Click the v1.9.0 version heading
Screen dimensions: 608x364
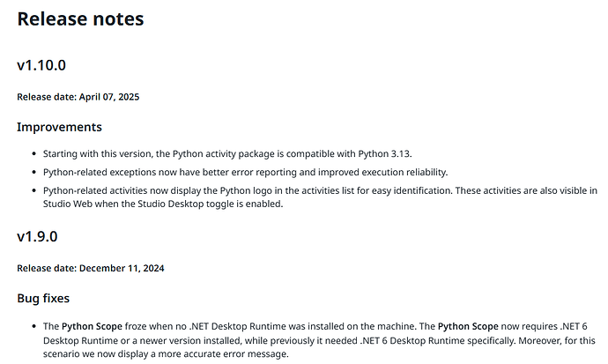[x=38, y=236]
